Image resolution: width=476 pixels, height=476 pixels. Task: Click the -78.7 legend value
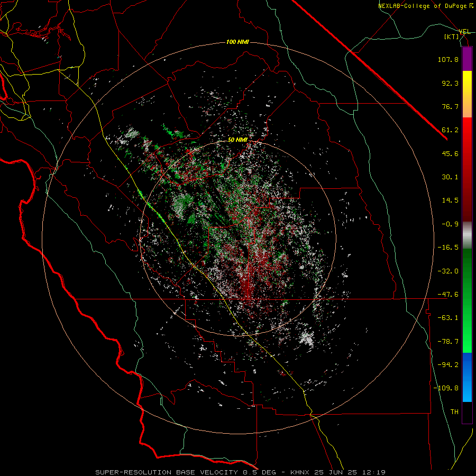pos(448,342)
